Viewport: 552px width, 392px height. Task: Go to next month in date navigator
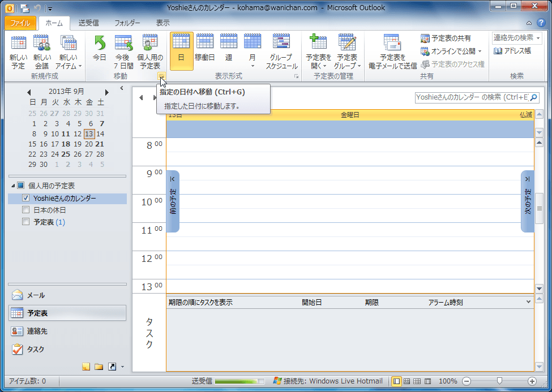pos(106,92)
